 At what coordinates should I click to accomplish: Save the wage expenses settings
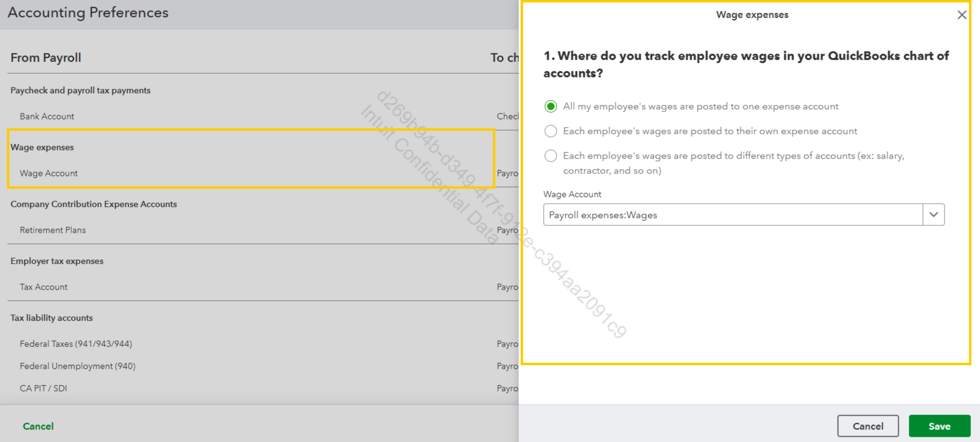(x=939, y=426)
